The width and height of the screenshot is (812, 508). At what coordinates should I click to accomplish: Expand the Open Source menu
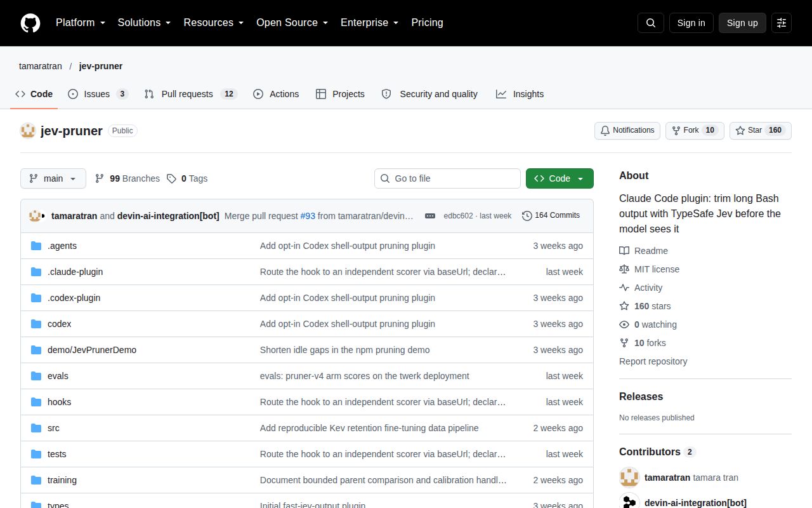(292, 23)
